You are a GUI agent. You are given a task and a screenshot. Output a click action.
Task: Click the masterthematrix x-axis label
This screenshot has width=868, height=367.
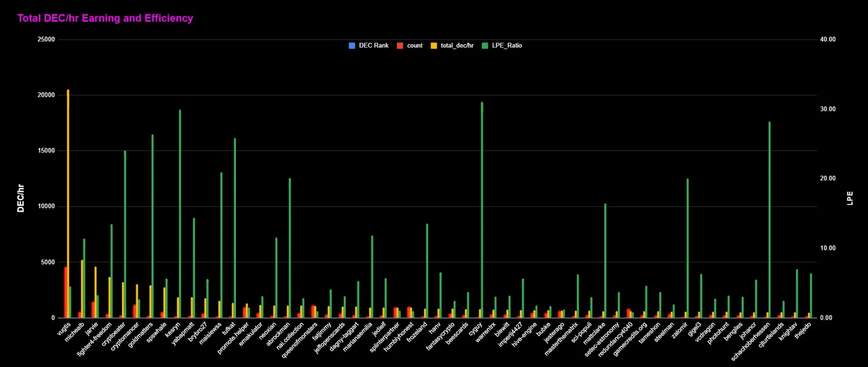562,338
